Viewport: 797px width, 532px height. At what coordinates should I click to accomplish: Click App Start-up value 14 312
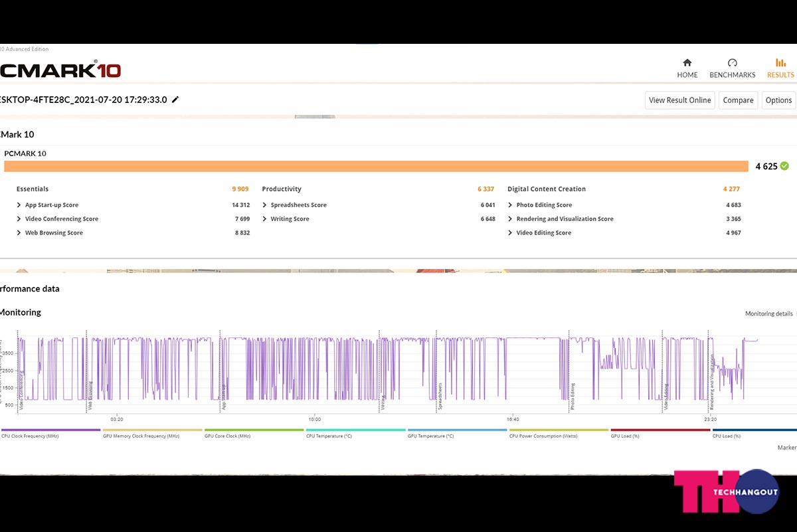(x=240, y=205)
